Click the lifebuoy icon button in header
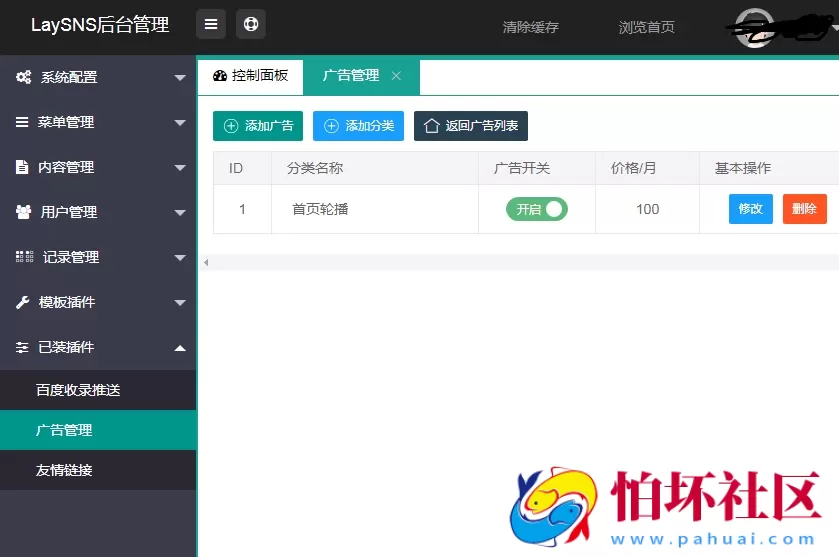Screen dimensions: 839x557 [x=251, y=25]
